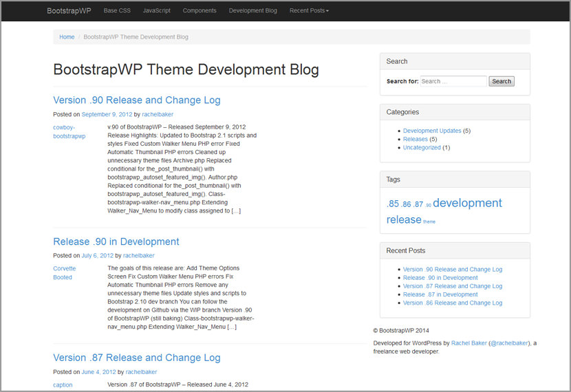Open post title Version .90 Release and Change Log
This screenshot has width=571, height=392.
[x=137, y=100]
